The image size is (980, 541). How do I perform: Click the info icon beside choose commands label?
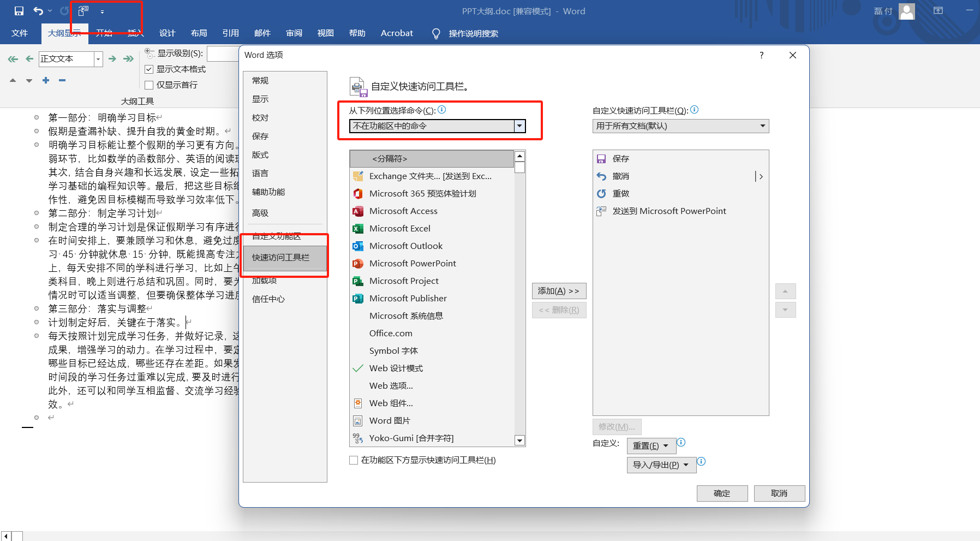pos(442,110)
